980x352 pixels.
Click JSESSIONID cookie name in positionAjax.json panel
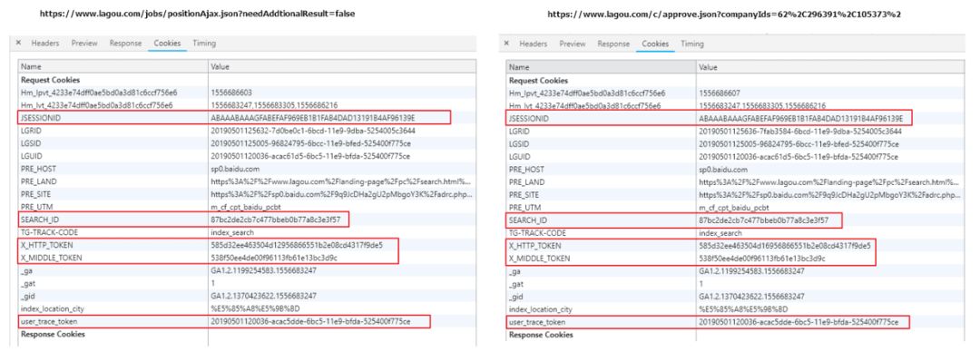[x=40, y=118]
